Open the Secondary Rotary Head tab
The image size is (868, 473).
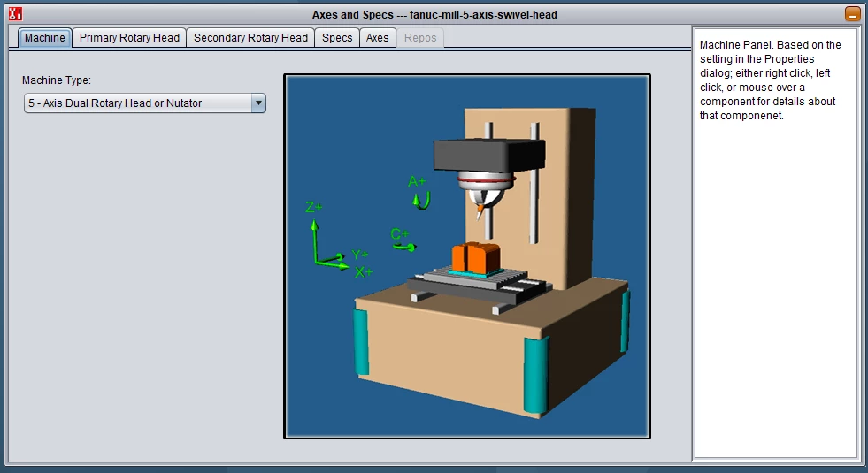pyautogui.click(x=250, y=38)
